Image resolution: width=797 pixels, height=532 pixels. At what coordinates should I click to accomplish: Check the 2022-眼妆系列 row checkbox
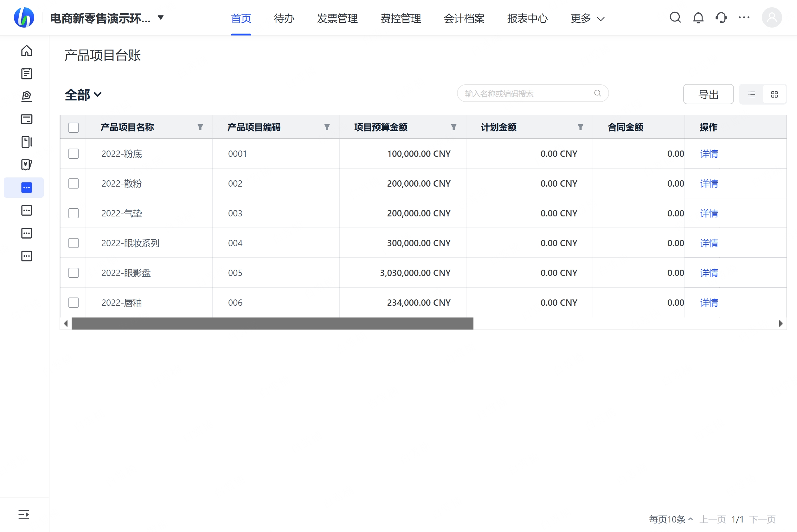74,243
